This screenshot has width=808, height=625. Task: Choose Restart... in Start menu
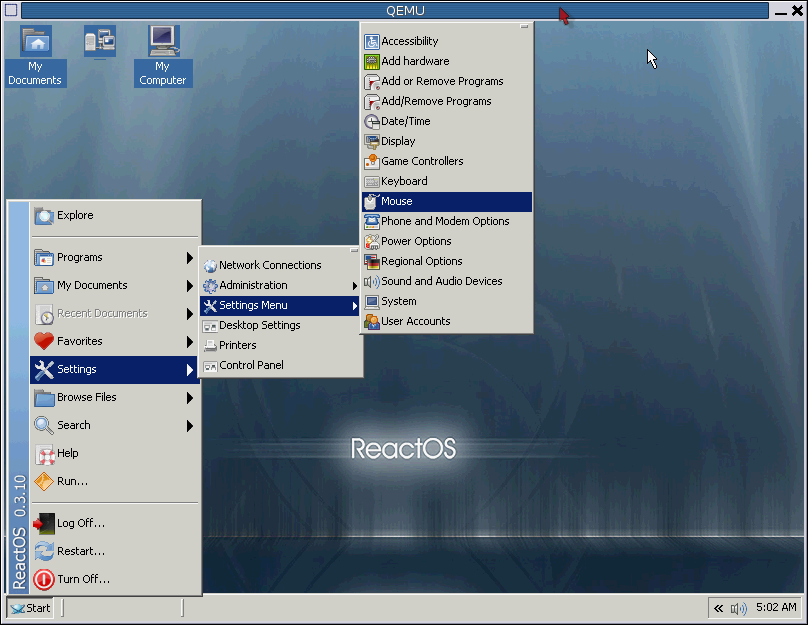(x=114, y=551)
